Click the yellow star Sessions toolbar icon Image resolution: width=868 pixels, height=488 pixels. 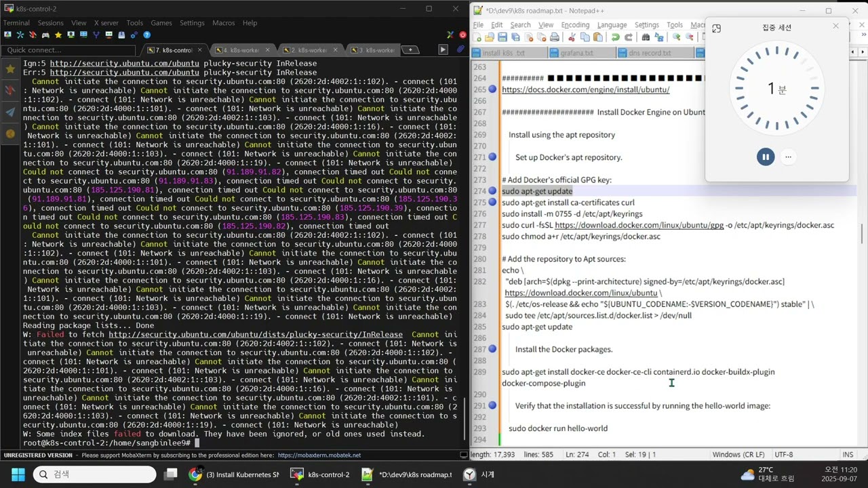point(58,35)
